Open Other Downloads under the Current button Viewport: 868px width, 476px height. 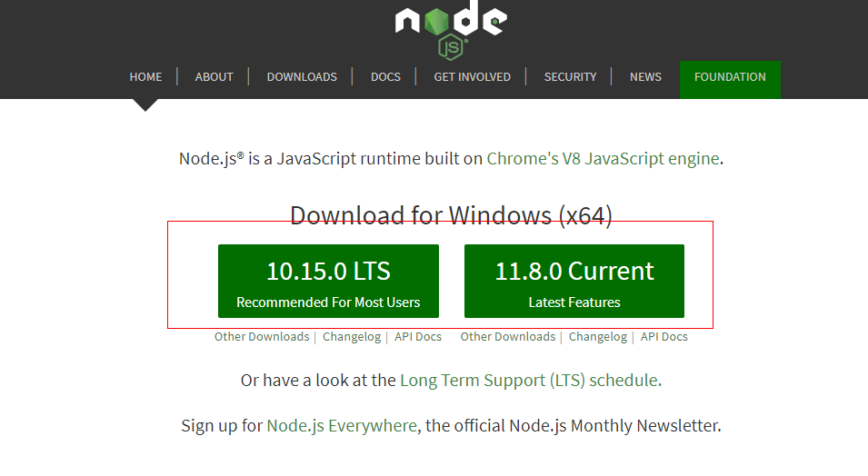508,337
